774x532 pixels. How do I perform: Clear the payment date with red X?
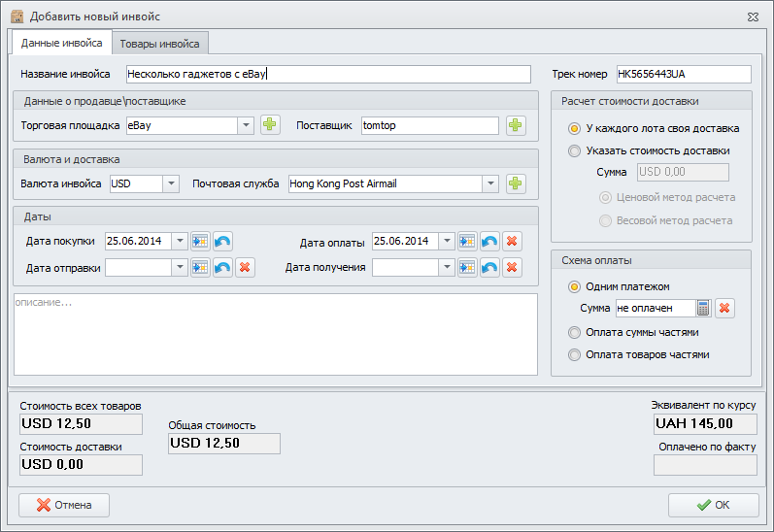point(513,242)
